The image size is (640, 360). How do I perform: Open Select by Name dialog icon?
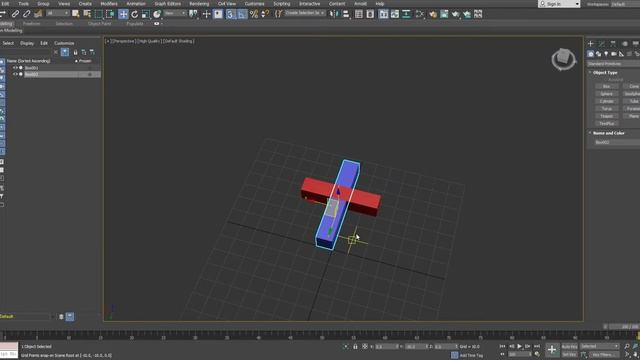(x=87, y=14)
